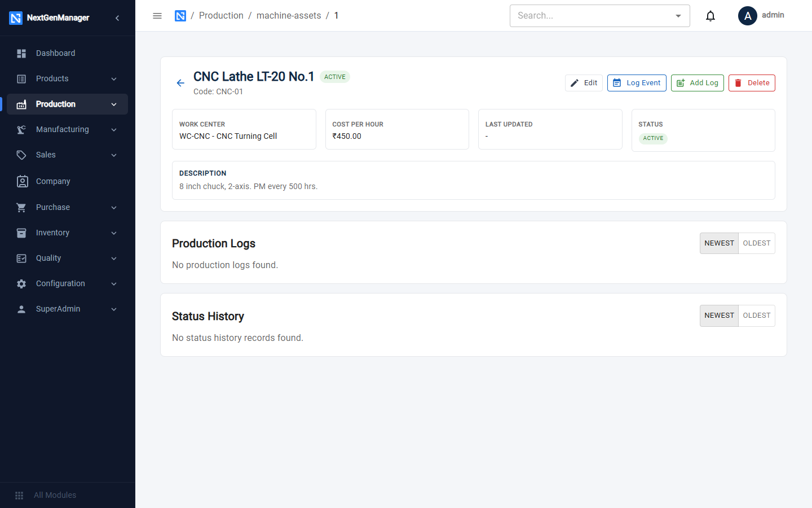Collapse sidebar with the left chevron

pyautogui.click(x=117, y=18)
